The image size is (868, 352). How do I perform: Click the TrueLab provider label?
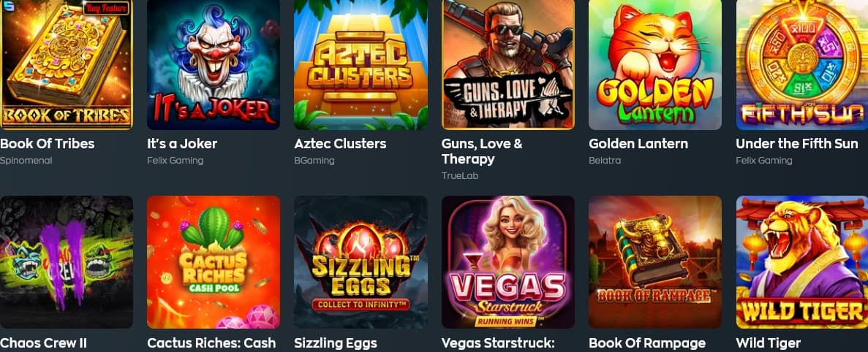tap(459, 176)
